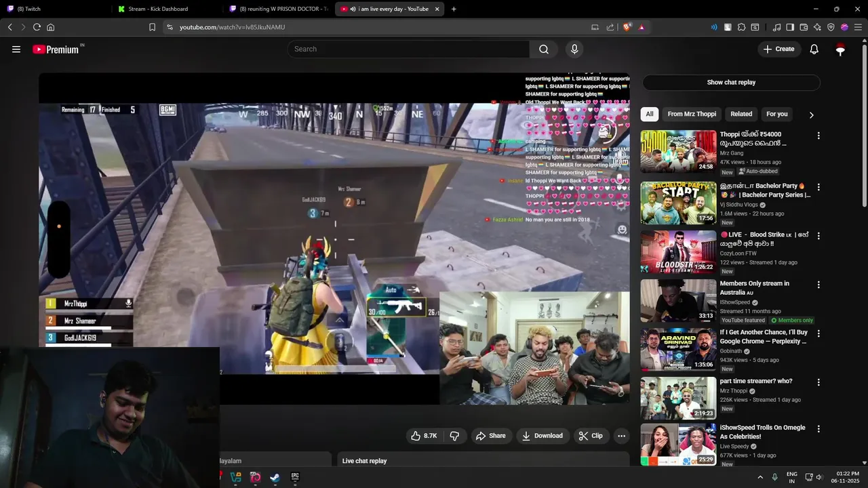Open options for IShowSpeed Omegle video
Viewport: 868px width, 488px height.
818,429
